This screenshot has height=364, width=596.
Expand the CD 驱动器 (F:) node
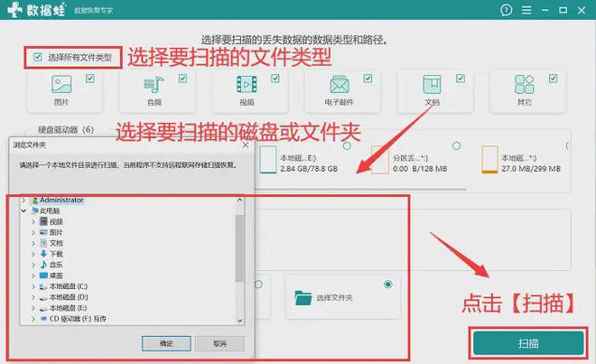[x=33, y=319]
